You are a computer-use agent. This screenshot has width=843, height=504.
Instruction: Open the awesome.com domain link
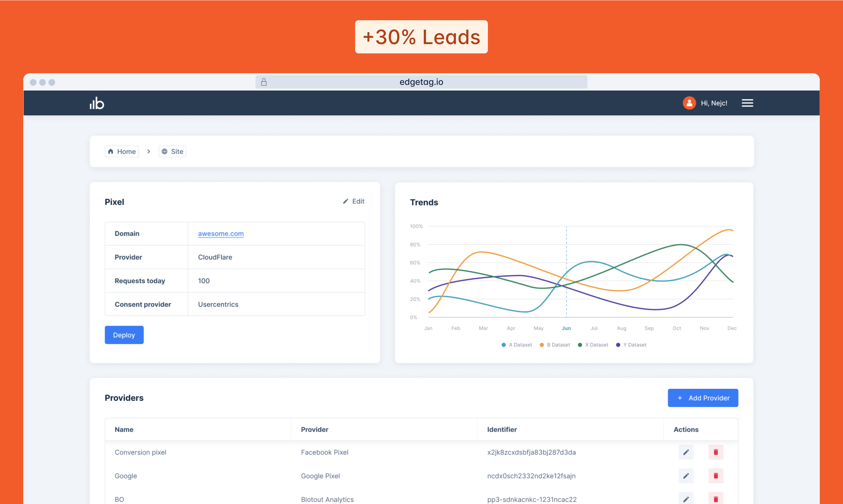coord(221,234)
